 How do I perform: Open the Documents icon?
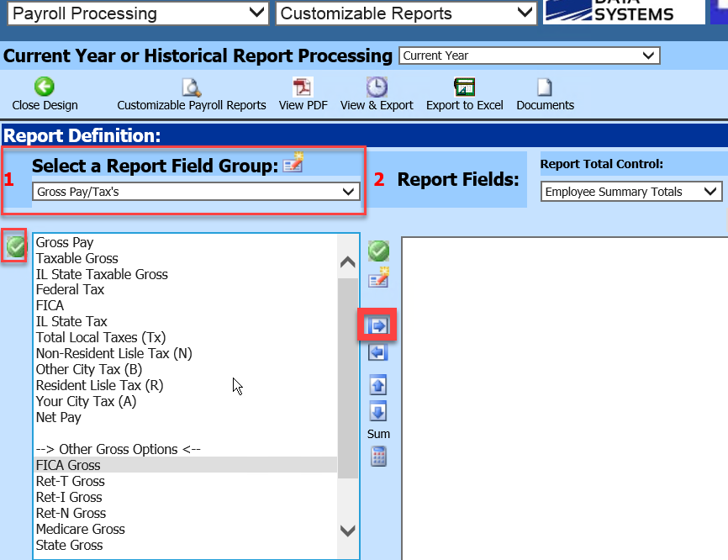[x=545, y=87]
